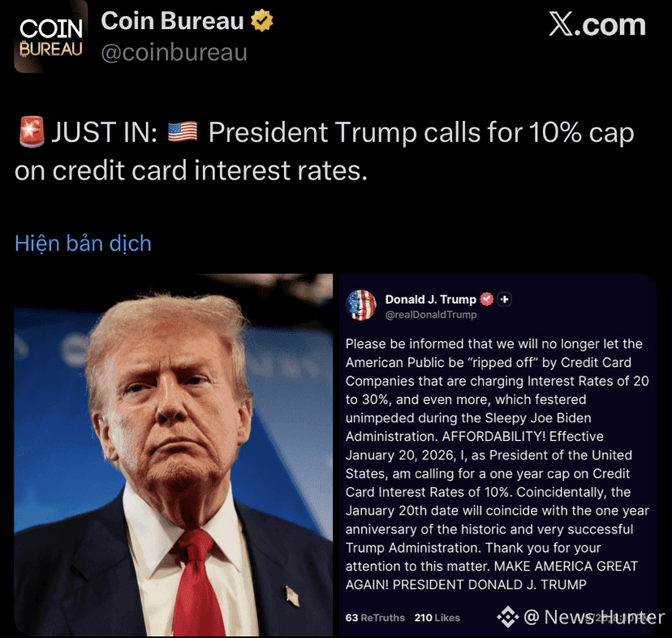View the 63 ReTruths count
672x638 pixels.
[375, 618]
